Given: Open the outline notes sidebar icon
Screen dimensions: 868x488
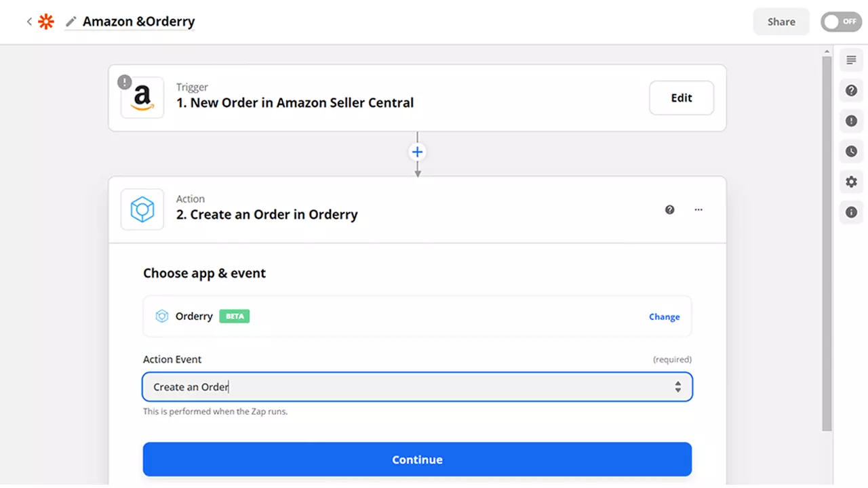Looking at the screenshot, I should pyautogui.click(x=851, y=60).
